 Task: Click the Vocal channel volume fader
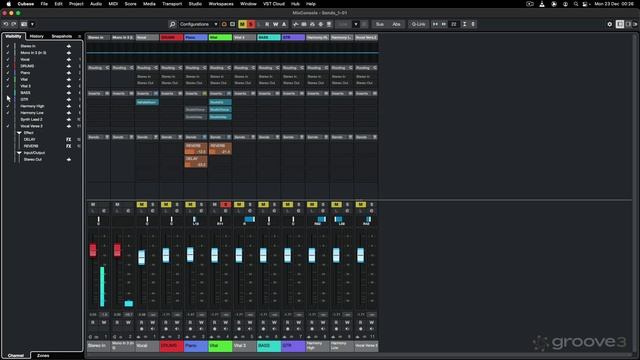pos(142,258)
